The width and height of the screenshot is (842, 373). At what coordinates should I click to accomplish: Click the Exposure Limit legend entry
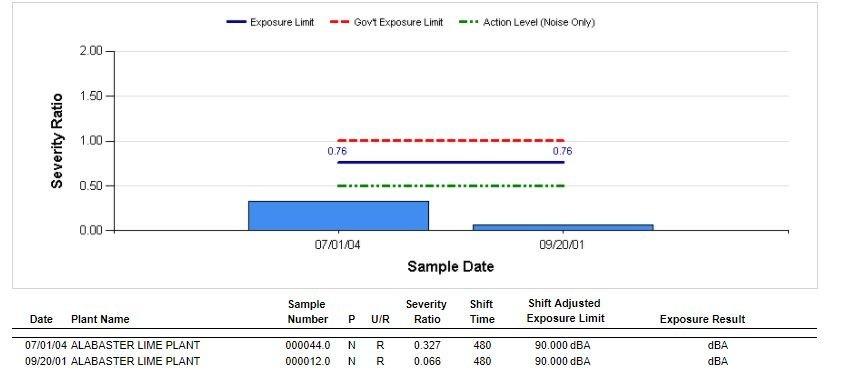[270, 22]
